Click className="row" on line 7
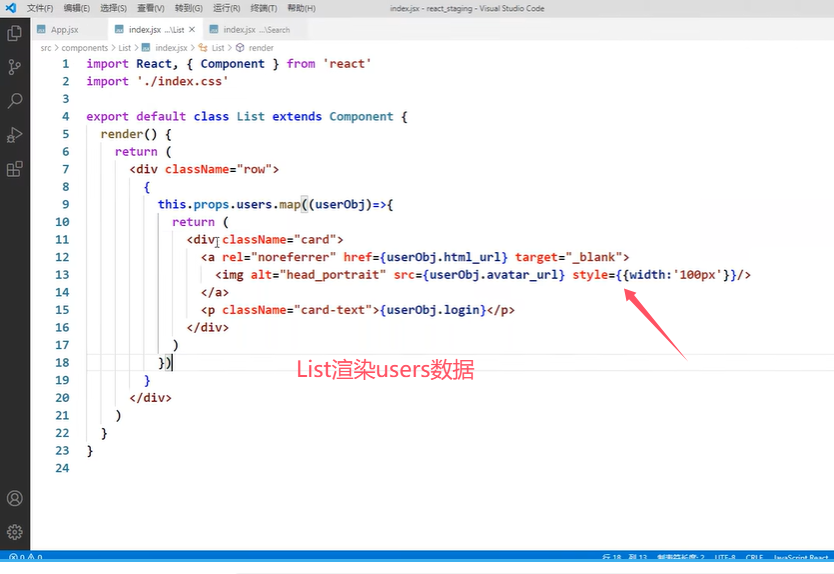Viewport: 834px width, 574px height. (x=218, y=169)
